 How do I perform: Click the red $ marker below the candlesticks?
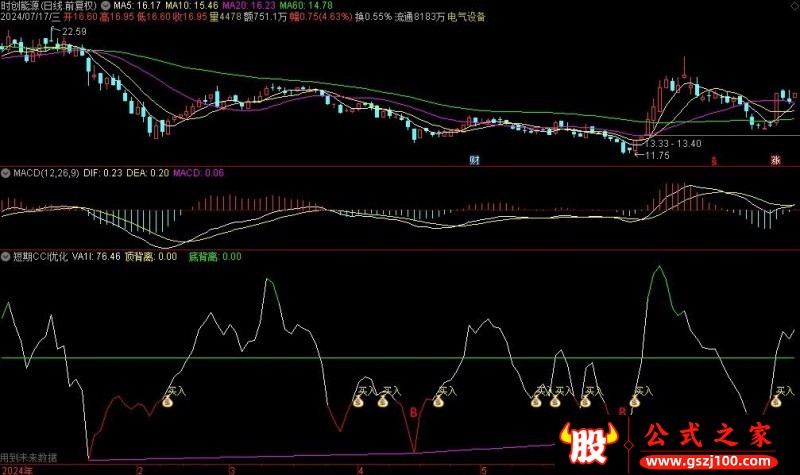714,160
